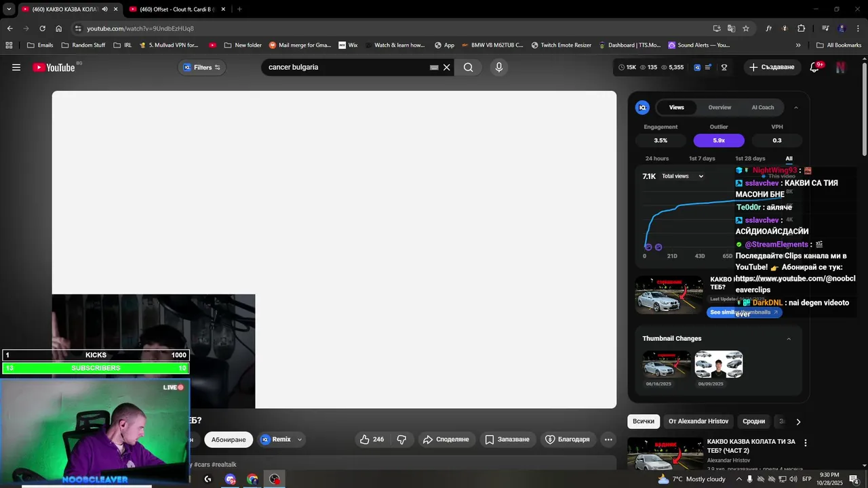Open the vidIQ Remix button
The image size is (868, 488).
[x=275, y=440]
